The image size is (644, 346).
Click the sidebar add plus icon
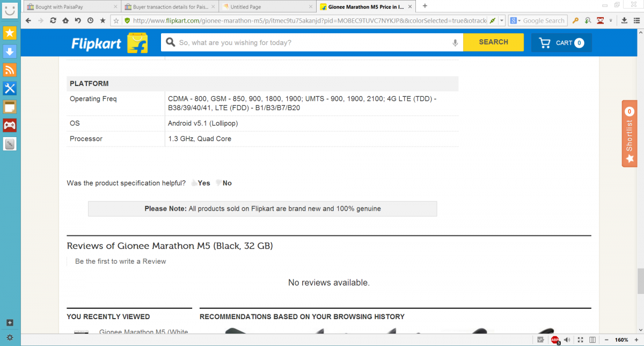pos(10,323)
